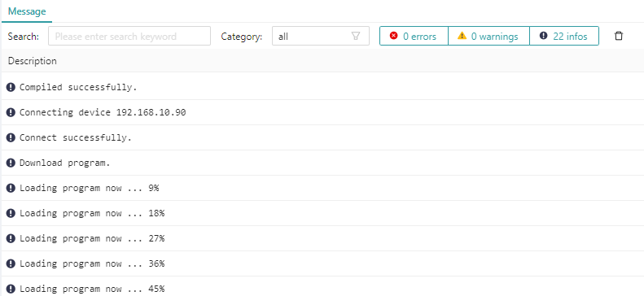Click info icon beside the 45% loading row

(x=11, y=289)
